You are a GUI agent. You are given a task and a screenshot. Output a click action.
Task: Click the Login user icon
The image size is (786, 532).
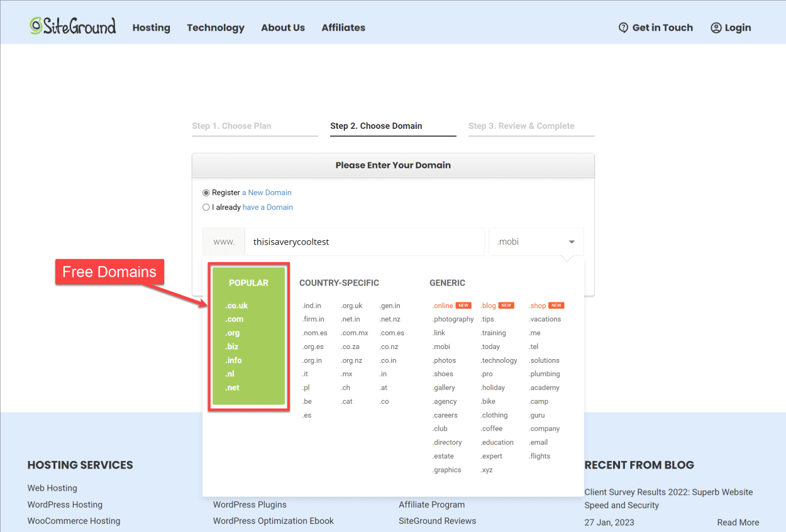tap(716, 28)
